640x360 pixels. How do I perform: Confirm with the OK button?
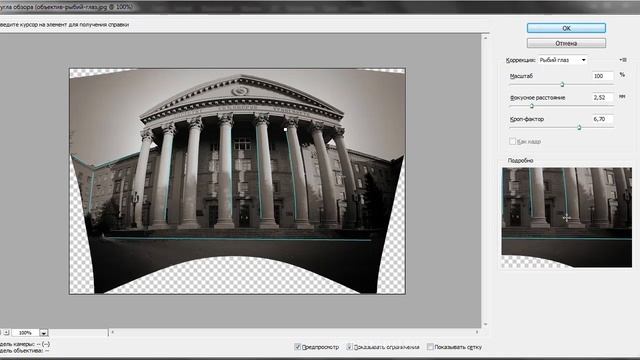click(566, 28)
